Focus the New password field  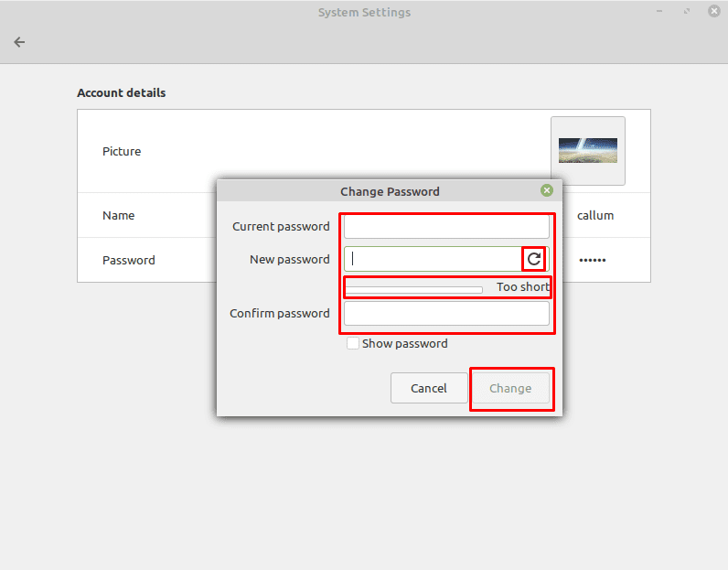pyautogui.click(x=433, y=259)
